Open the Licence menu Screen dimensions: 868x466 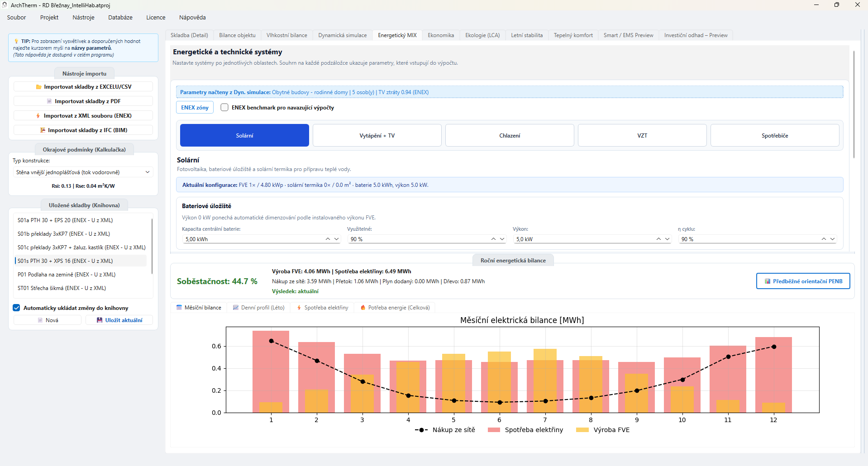[156, 18]
